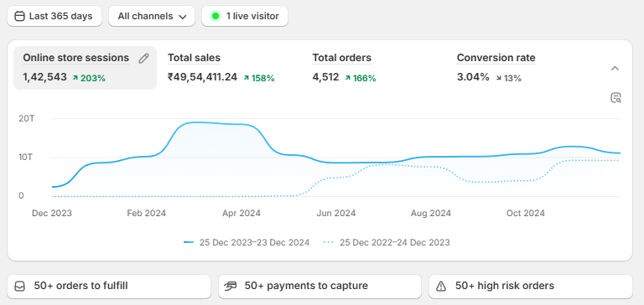Open the All channels dropdown
644x305 pixels.
tap(152, 17)
